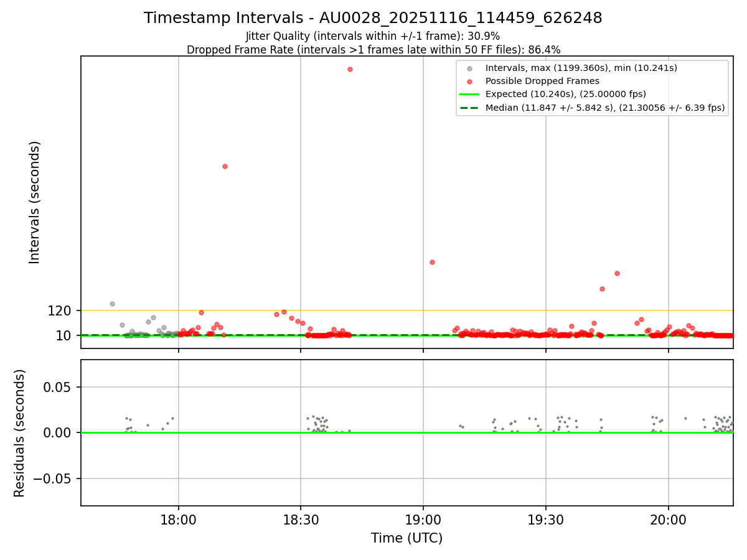Click the gray dot marker in the legend
The width and height of the screenshot is (747, 560).
(x=469, y=68)
